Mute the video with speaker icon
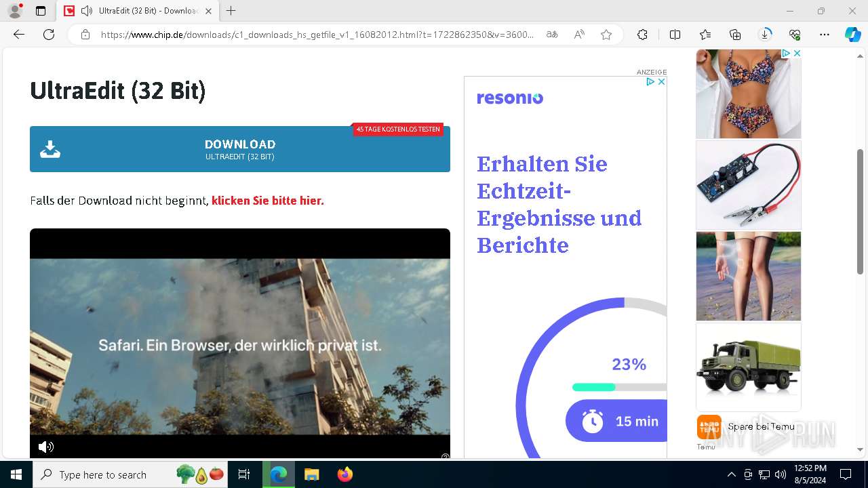 [x=46, y=447]
